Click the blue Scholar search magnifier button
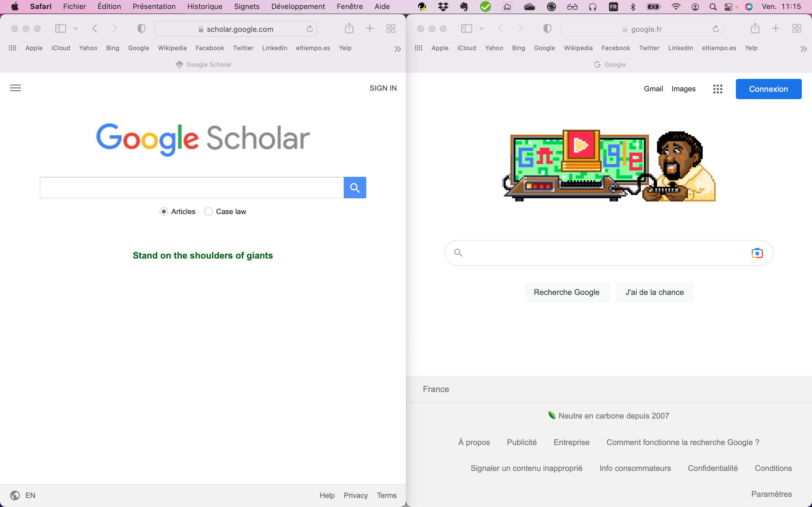 pos(355,187)
